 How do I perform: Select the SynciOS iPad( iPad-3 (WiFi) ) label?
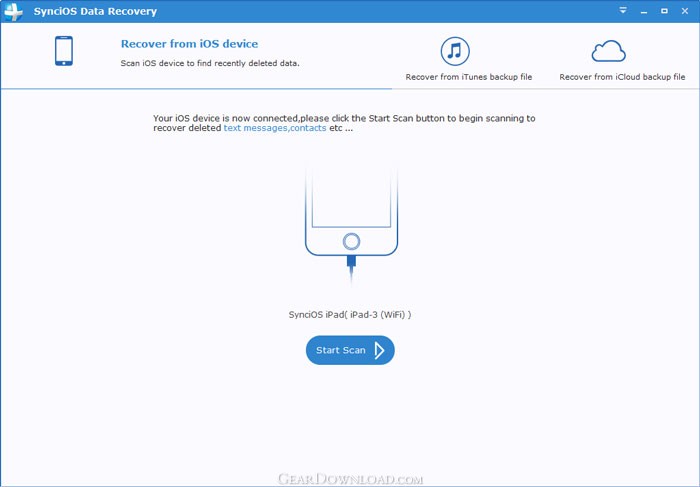[350, 315]
